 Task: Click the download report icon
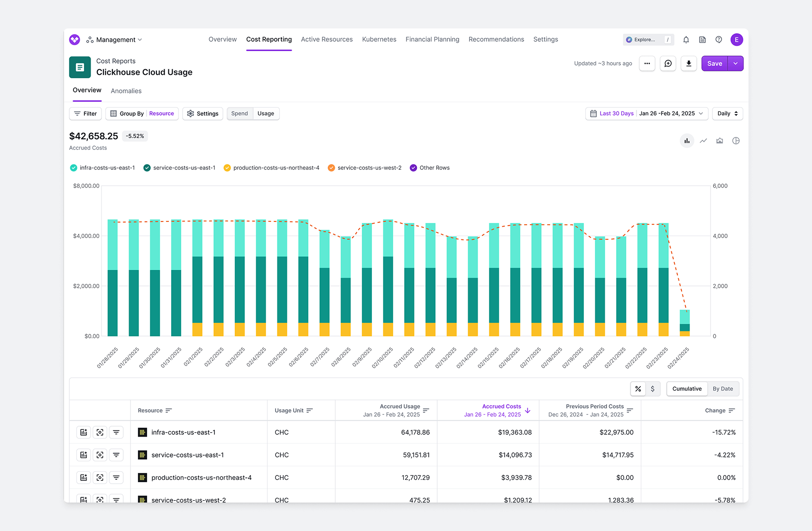coord(689,64)
